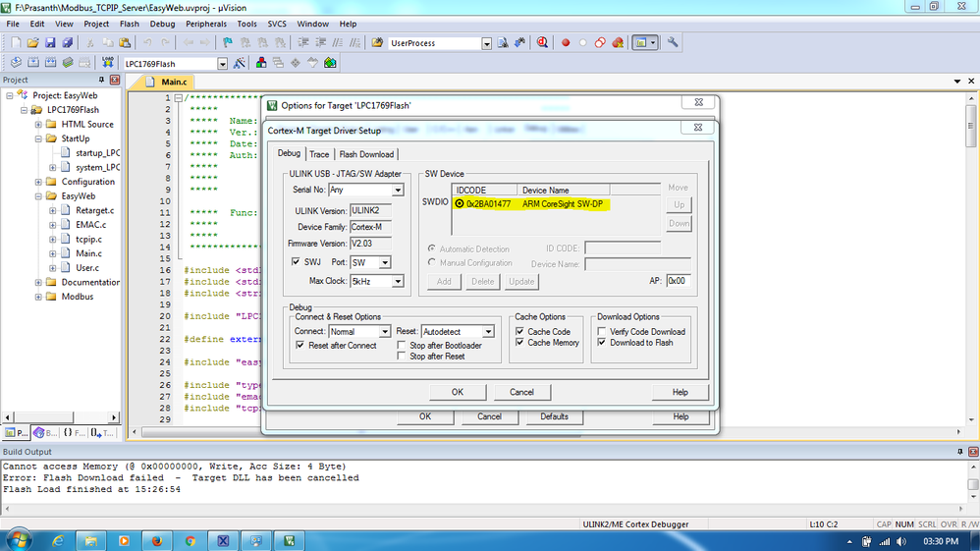
Task: Click Help in Cortex-M Driver Setup
Action: pyautogui.click(x=680, y=392)
